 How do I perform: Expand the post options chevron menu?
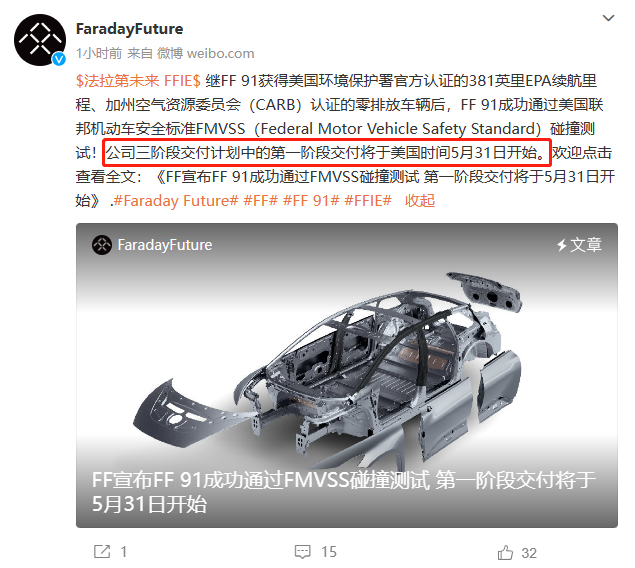[608, 18]
